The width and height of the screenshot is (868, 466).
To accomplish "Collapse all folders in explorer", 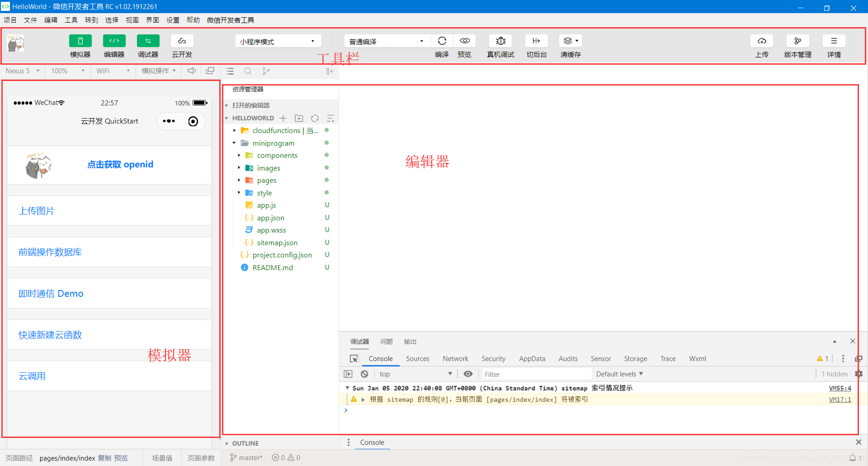I will coord(330,118).
